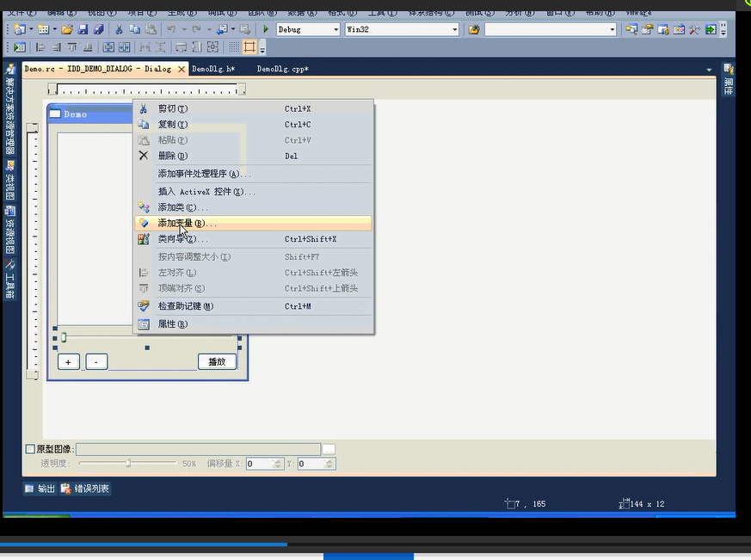Click the Cut scissors toolbar icon

119,30
